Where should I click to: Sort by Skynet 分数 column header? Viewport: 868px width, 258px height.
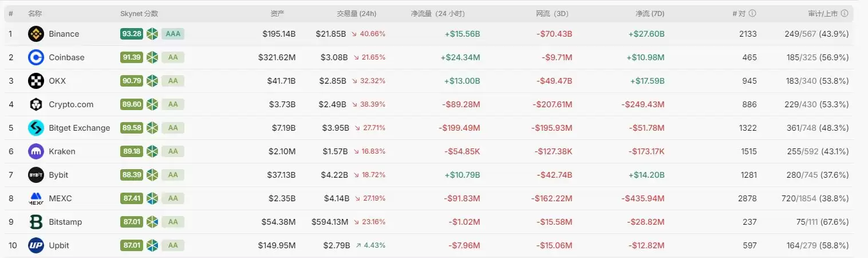coord(139,13)
